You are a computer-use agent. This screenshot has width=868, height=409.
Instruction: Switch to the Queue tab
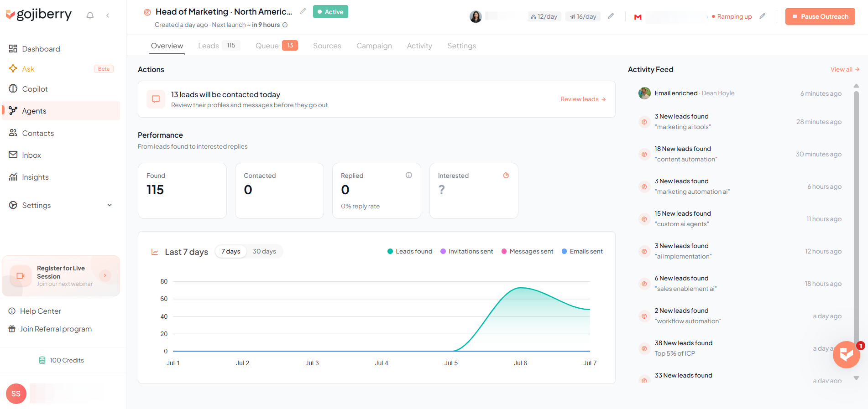(x=277, y=46)
